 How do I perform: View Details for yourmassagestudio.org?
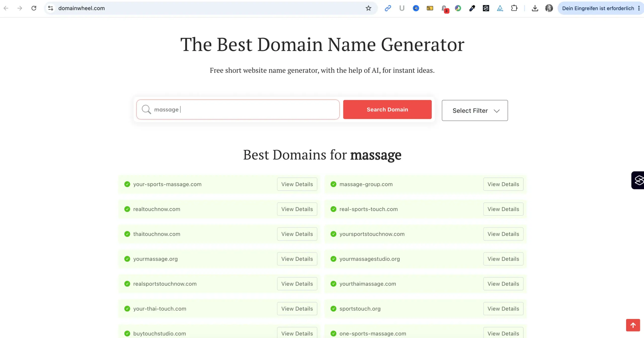point(503,259)
